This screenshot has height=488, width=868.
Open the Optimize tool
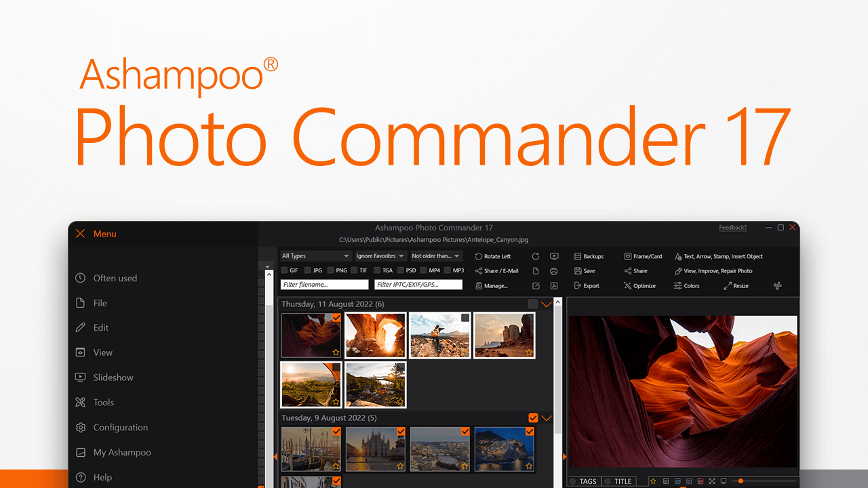click(628, 286)
